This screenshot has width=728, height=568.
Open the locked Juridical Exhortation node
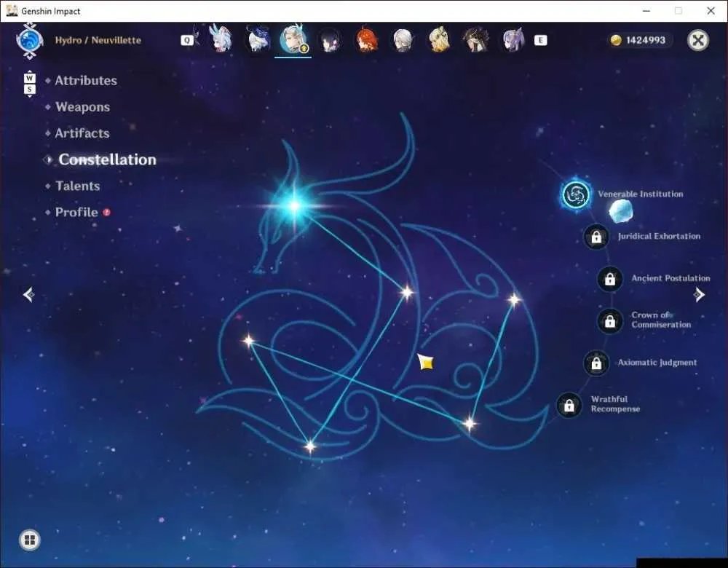click(x=596, y=237)
